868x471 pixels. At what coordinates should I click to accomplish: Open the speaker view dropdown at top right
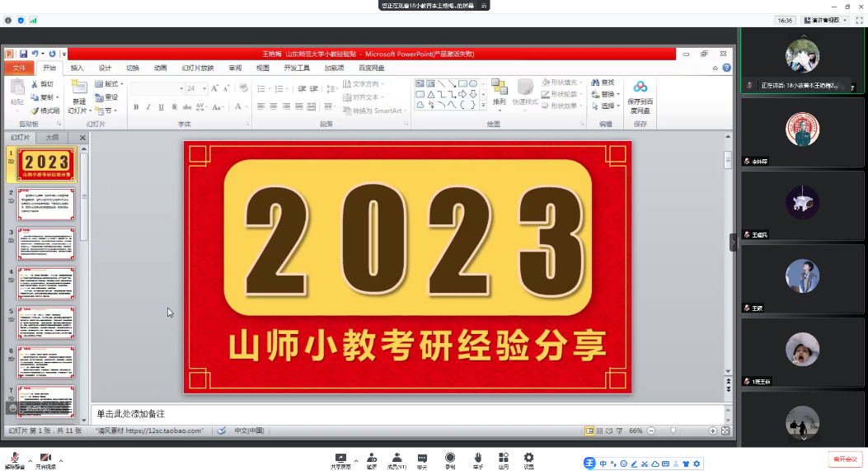pyautogui.click(x=829, y=20)
